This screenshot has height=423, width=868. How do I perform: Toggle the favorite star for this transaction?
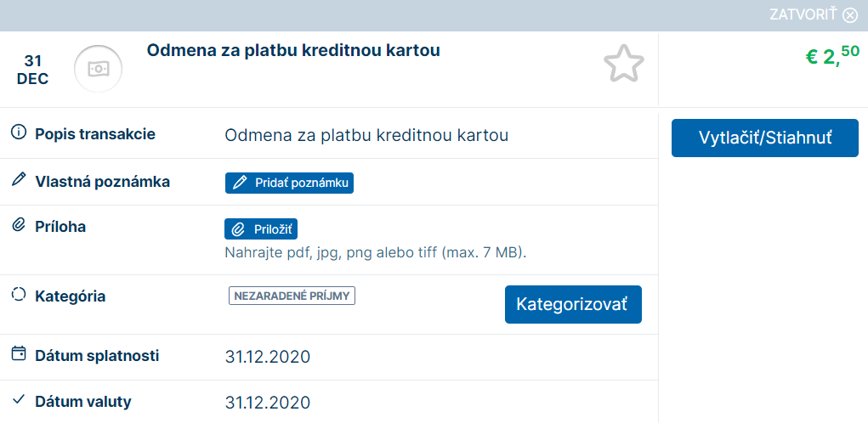pyautogui.click(x=623, y=65)
